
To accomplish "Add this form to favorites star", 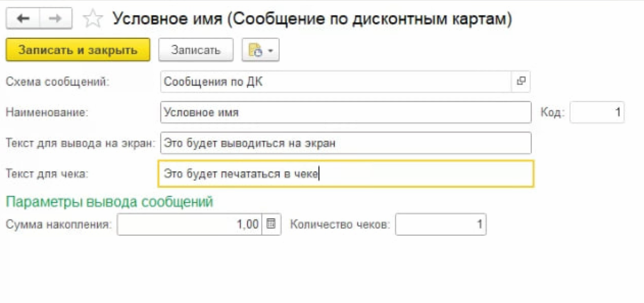I will (93, 19).
